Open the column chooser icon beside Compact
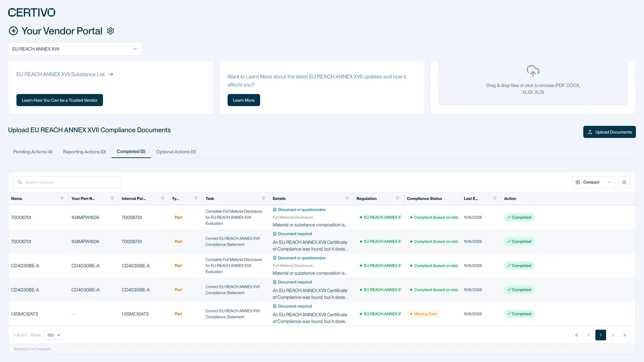The height and width of the screenshot is (362, 644). point(624,182)
